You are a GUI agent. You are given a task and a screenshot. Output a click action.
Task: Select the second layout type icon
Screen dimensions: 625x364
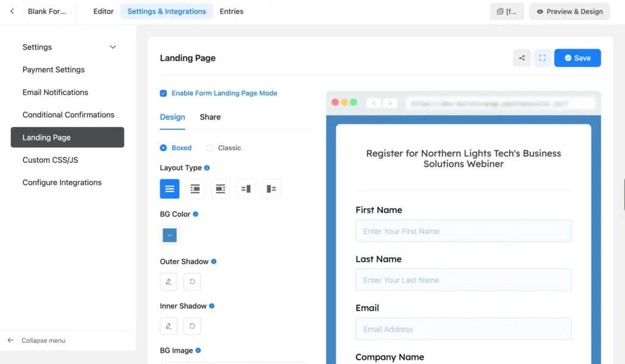195,189
